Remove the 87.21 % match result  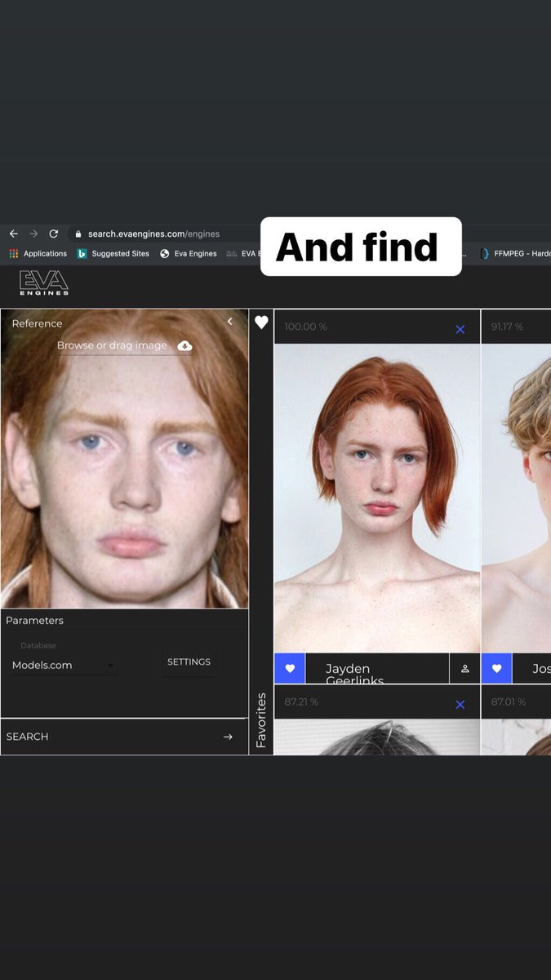pyautogui.click(x=460, y=704)
